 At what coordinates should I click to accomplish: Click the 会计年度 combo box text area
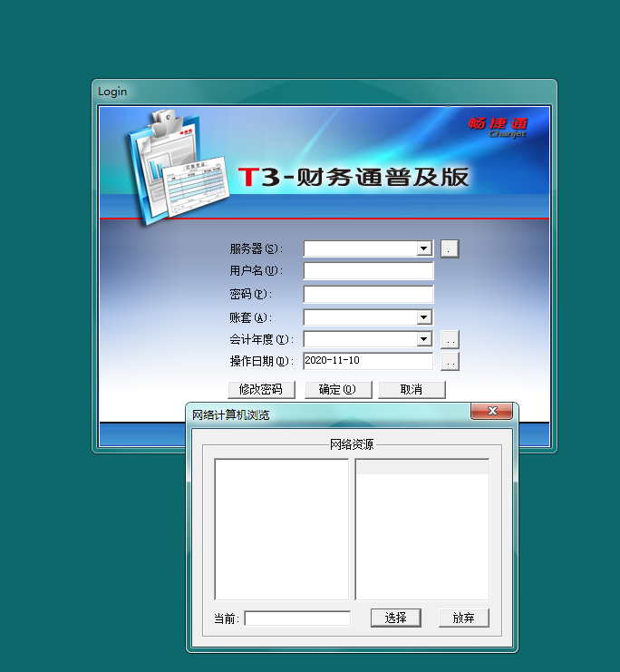tap(361, 339)
